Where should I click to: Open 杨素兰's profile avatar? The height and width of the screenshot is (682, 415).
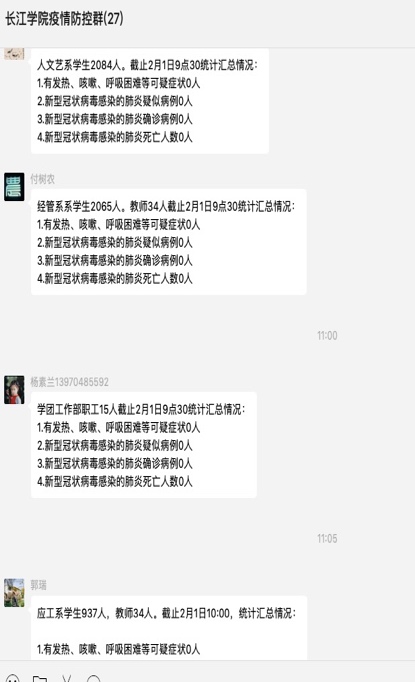coord(14,390)
